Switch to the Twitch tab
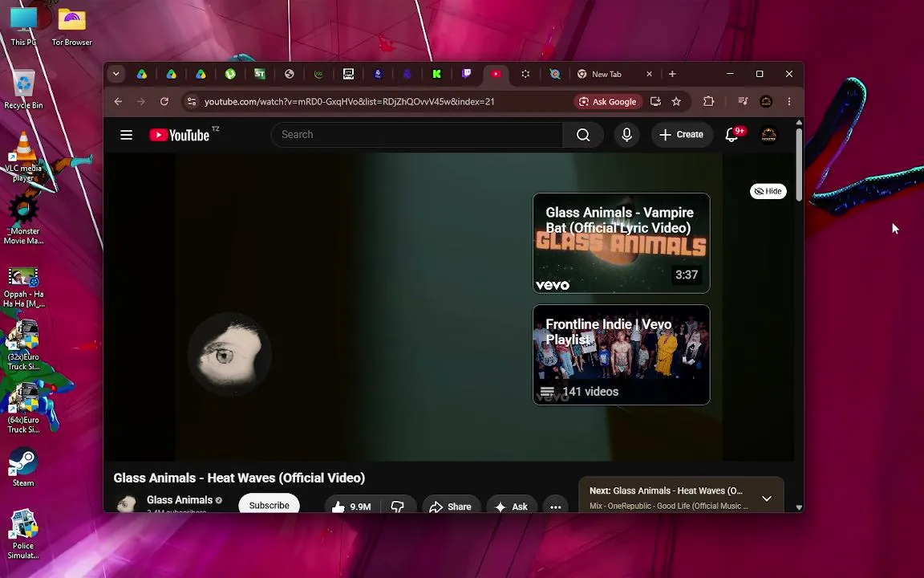This screenshot has width=924, height=578. coord(466,74)
